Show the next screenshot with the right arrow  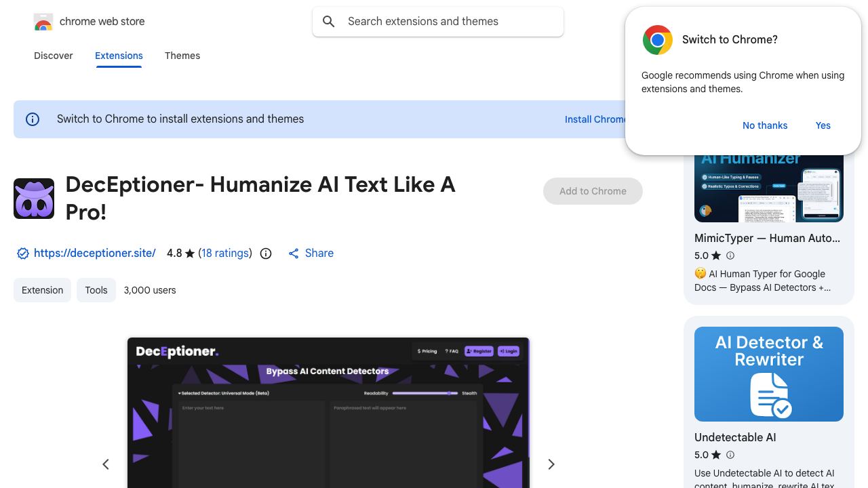551,464
